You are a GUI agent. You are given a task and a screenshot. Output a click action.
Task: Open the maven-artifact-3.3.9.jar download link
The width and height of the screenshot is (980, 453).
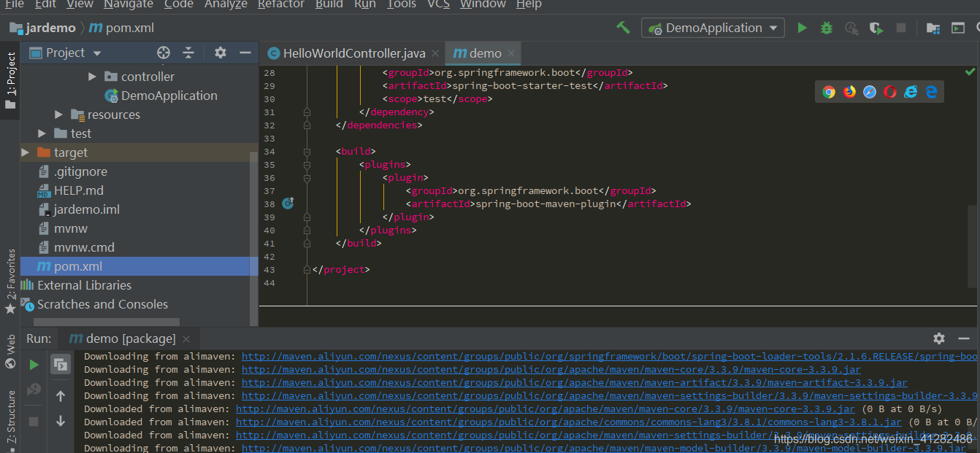[575, 383]
